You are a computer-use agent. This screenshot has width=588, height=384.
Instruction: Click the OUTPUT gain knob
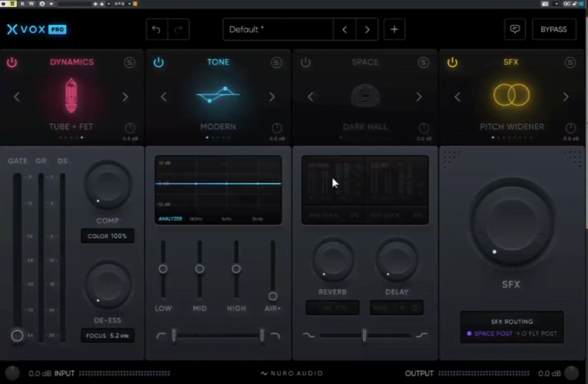pos(572,373)
